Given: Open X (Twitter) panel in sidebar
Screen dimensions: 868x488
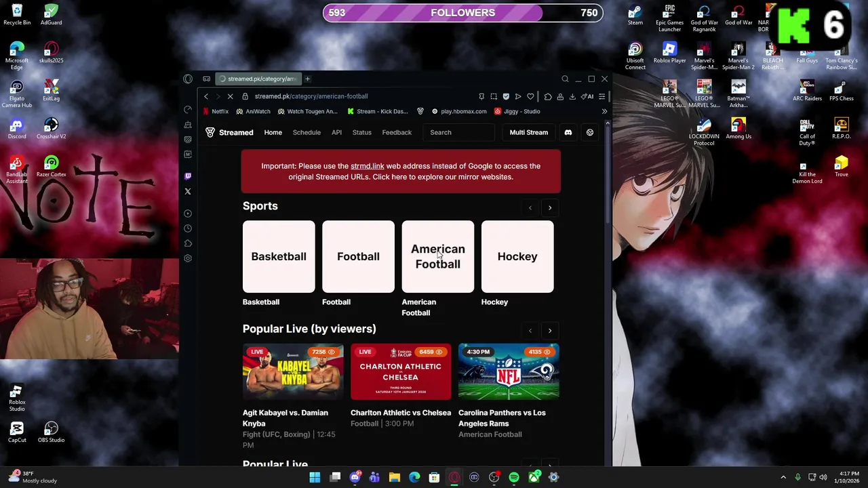Looking at the screenshot, I should (188, 191).
